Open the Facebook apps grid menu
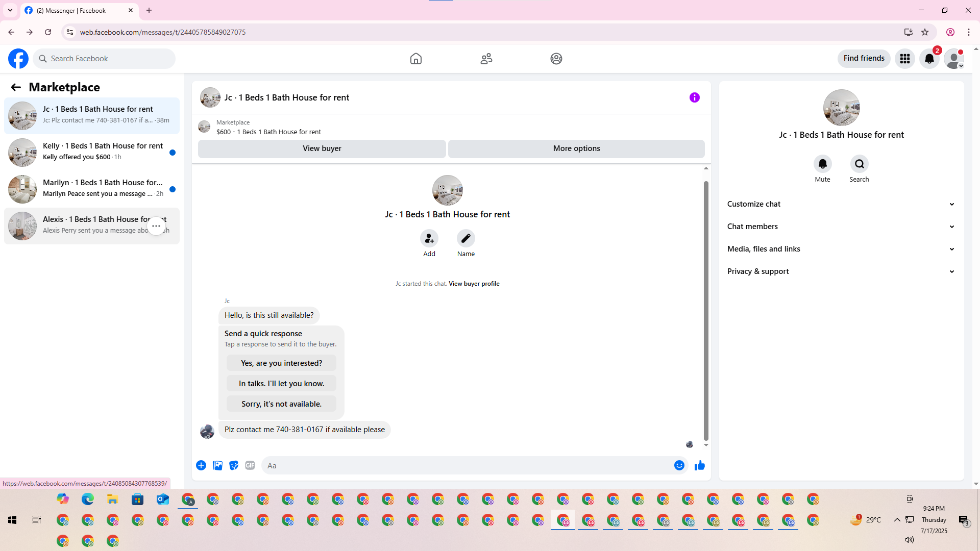 [904, 59]
